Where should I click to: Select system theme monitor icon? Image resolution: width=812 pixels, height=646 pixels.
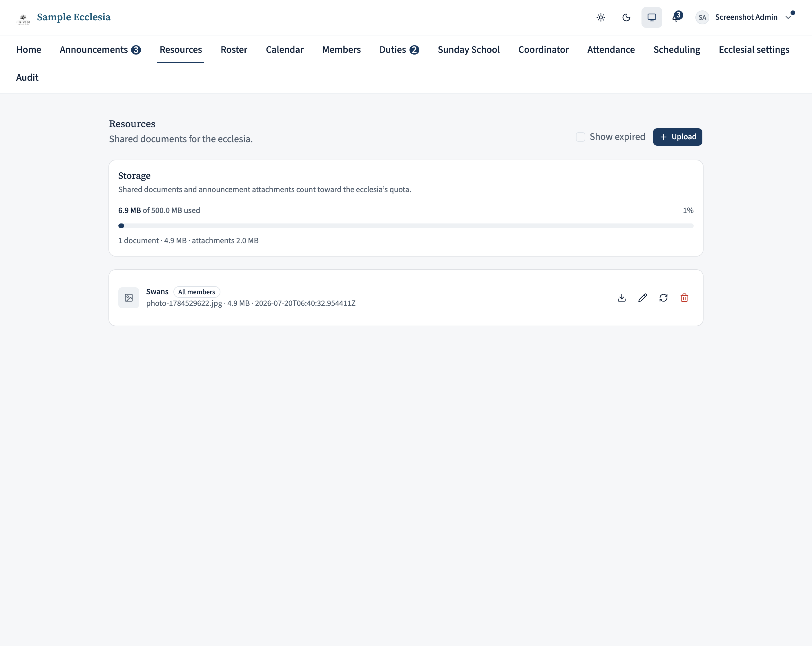(x=652, y=17)
